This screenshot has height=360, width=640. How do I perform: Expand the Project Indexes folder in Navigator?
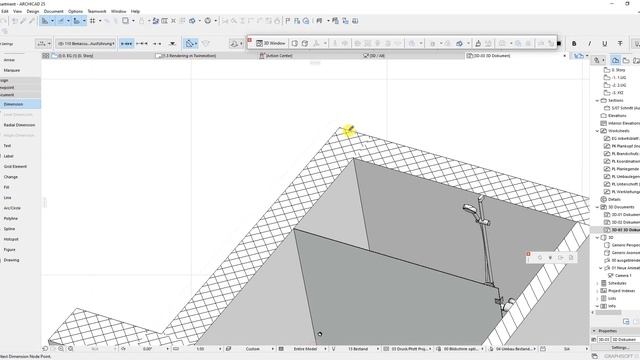597,291
